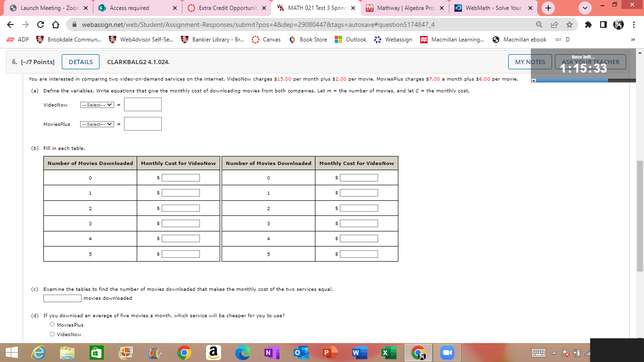Viewport: 644px width, 362px height.
Task: Open the browser home page
Action: pos(55,25)
